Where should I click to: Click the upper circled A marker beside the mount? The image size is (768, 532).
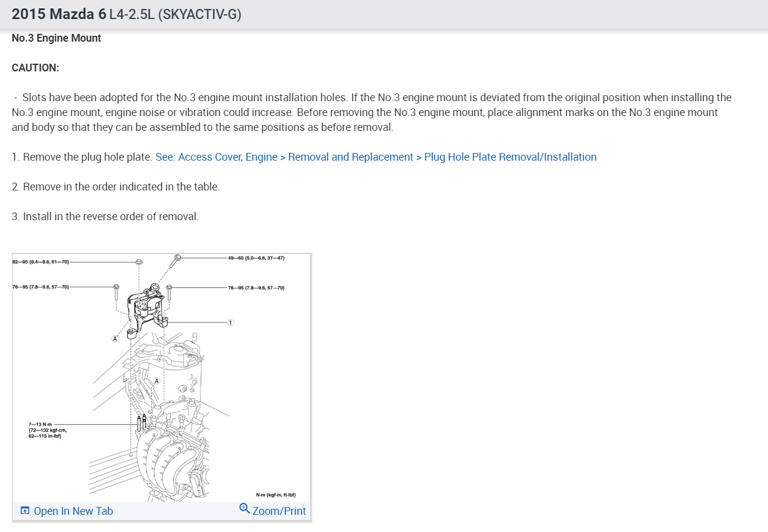click(x=115, y=339)
